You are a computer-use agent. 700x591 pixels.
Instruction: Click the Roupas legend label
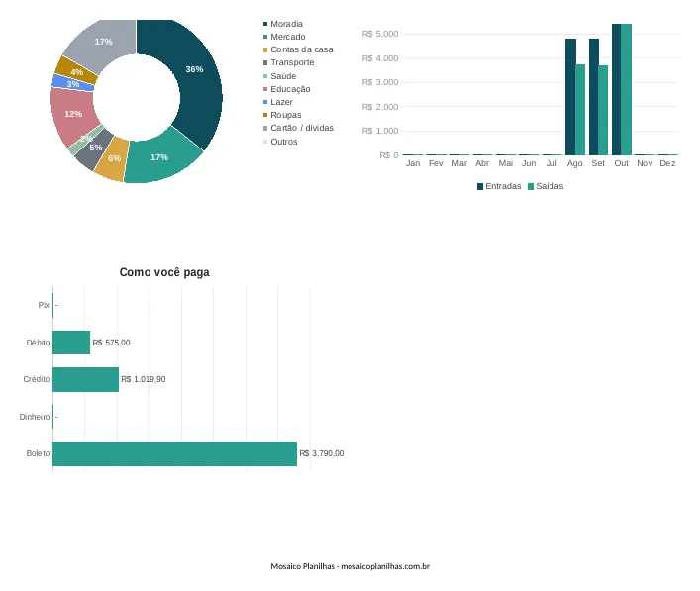286,115
